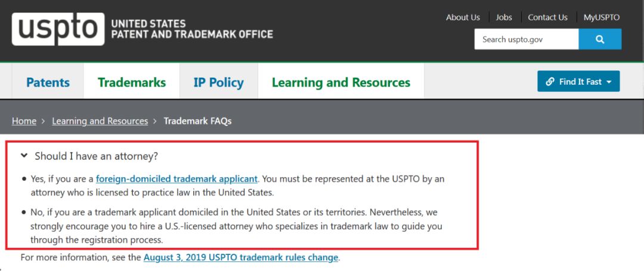
Task: Click the United States Patent and Trademark Office title
Action: [x=192, y=29]
